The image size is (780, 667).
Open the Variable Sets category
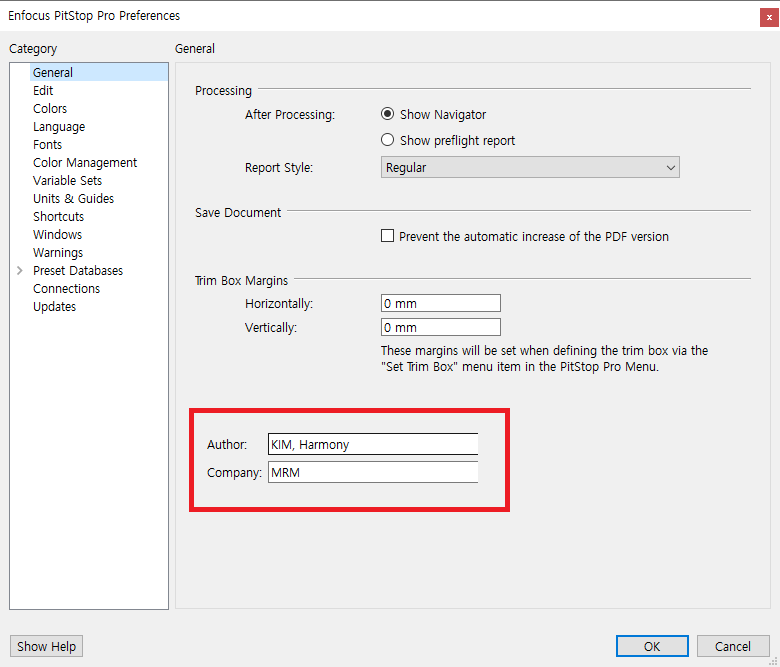point(67,181)
